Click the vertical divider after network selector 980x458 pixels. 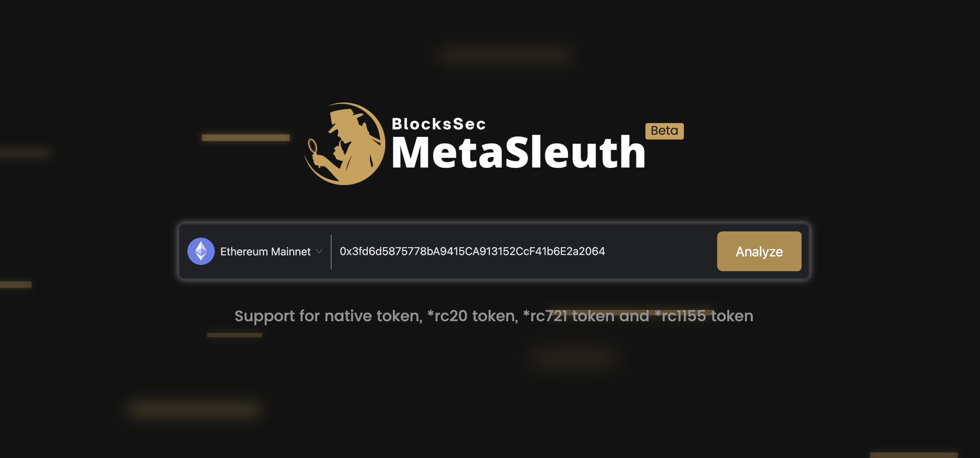(331, 252)
